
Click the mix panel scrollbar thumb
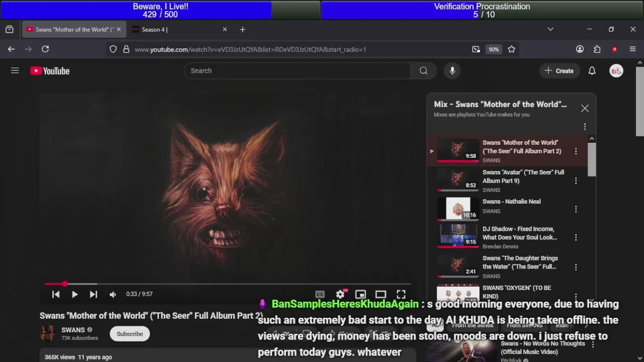click(x=592, y=159)
